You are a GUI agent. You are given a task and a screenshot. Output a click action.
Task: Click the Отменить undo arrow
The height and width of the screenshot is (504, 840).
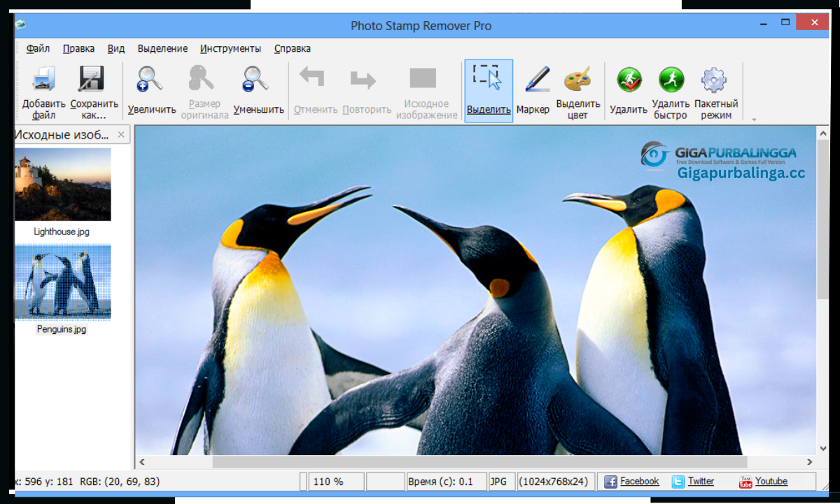[x=312, y=77]
